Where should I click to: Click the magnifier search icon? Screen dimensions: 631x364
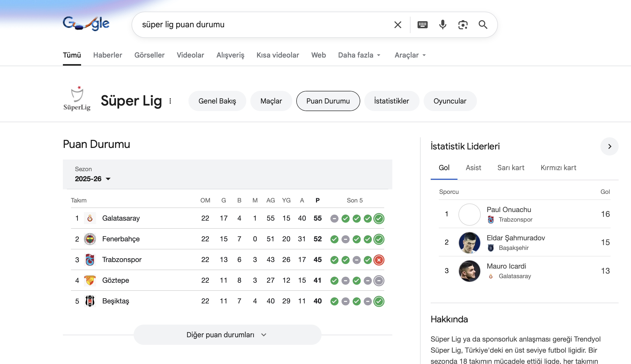pos(483,25)
